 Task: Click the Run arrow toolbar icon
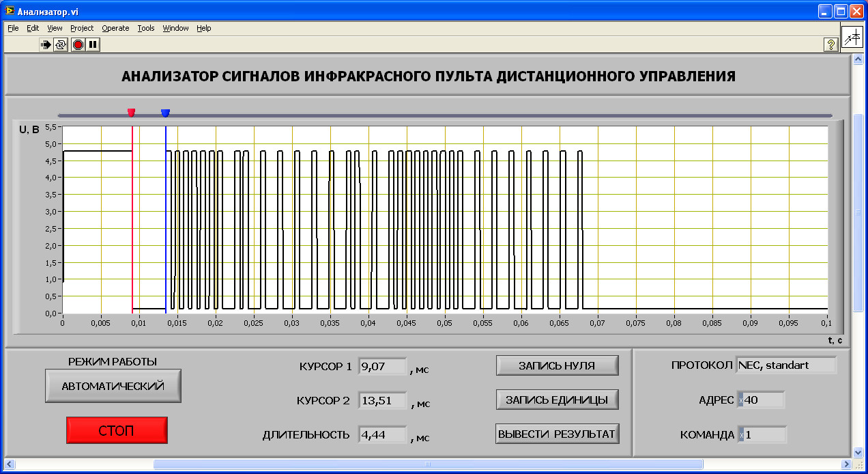click(x=46, y=44)
